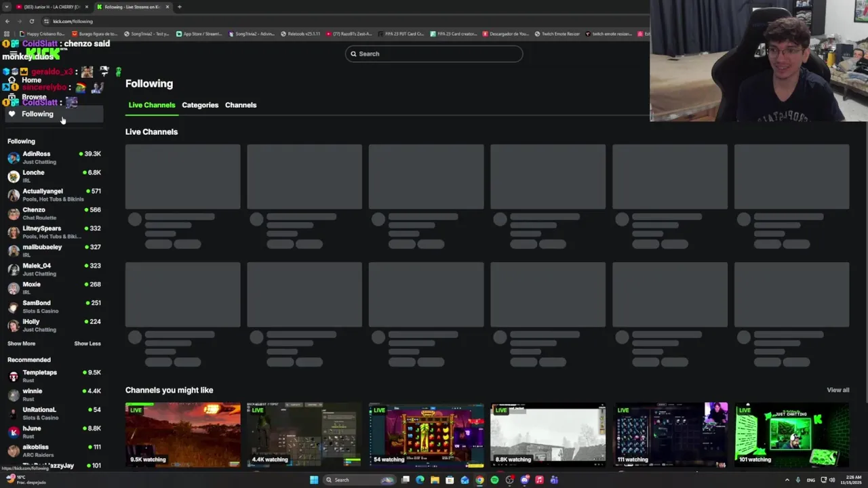Select the Live Channels tab

(152, 105)
